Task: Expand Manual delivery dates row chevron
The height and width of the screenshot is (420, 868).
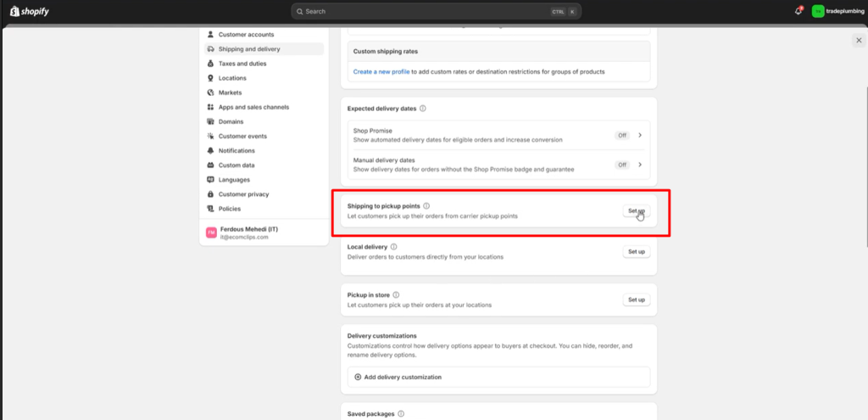Action: pos(640,165)
